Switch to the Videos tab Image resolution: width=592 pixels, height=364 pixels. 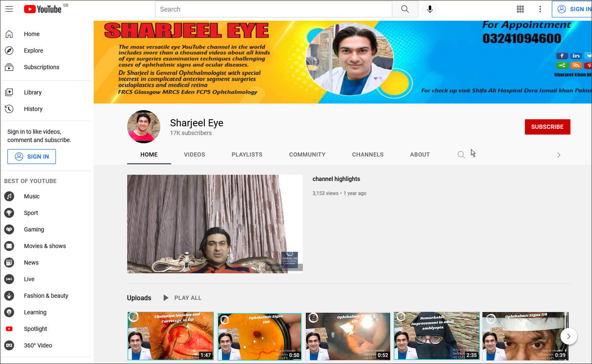pos(194,154)
